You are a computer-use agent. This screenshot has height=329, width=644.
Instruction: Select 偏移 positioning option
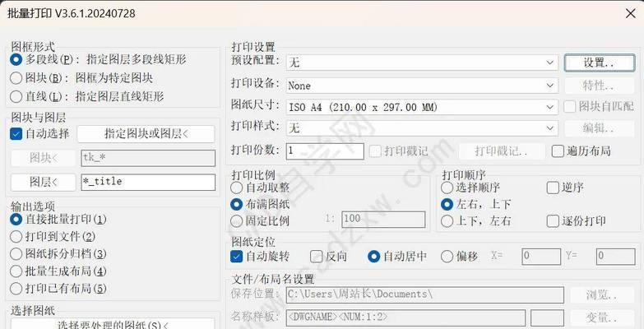pos(447,257)
